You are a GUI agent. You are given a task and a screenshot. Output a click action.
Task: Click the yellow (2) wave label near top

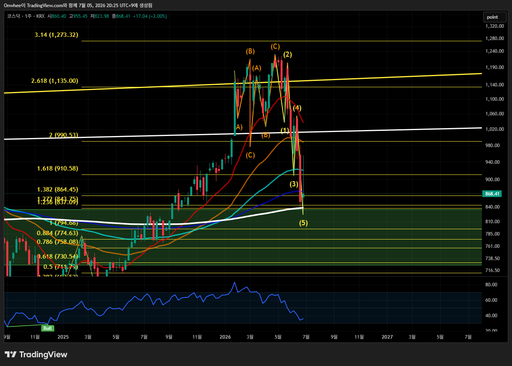coord(287,55)
